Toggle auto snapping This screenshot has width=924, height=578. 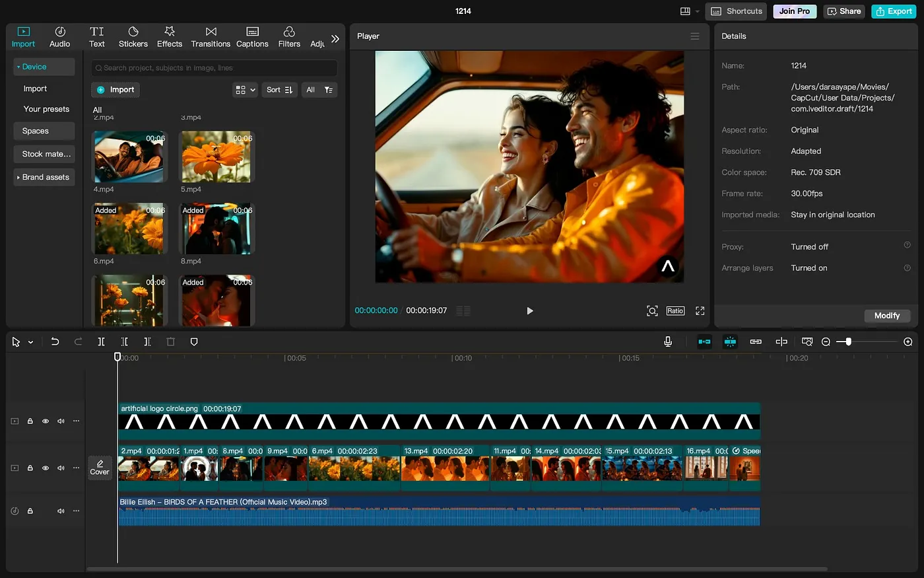coord(730,342)
